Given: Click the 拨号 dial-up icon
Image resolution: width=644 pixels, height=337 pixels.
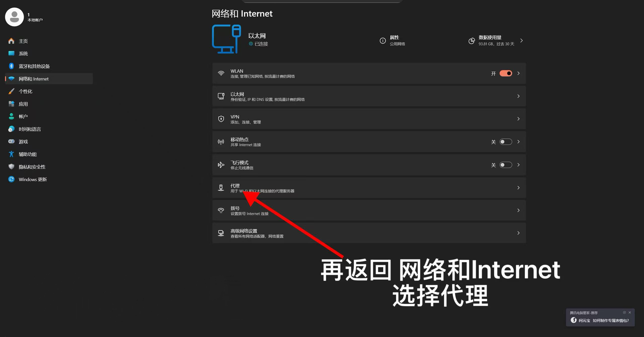Looking at the screenshot, I should (221, 210).
